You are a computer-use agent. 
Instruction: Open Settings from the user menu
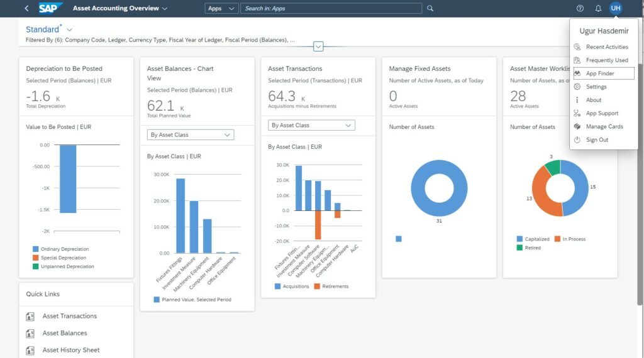tap(596, 87)
